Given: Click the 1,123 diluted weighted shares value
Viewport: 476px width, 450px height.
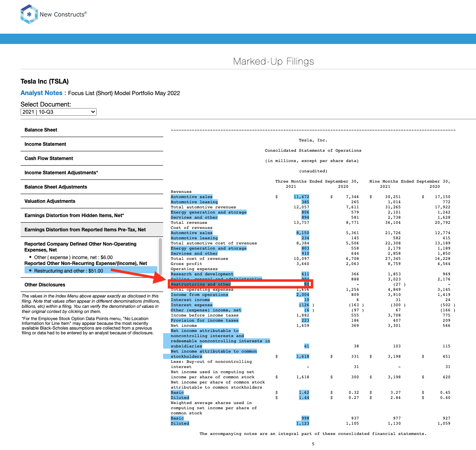Looking at the screenshot, I should pyautogui.click(x=303, y=423).
